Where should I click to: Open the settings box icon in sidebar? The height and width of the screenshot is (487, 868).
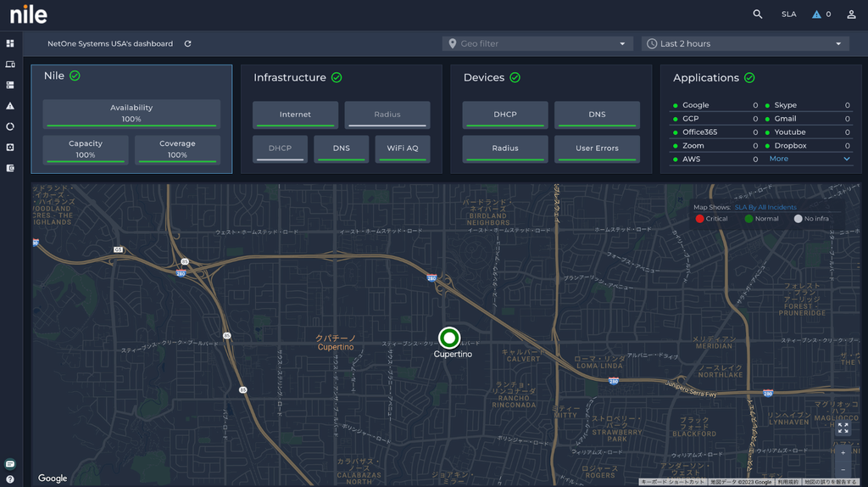10,148
